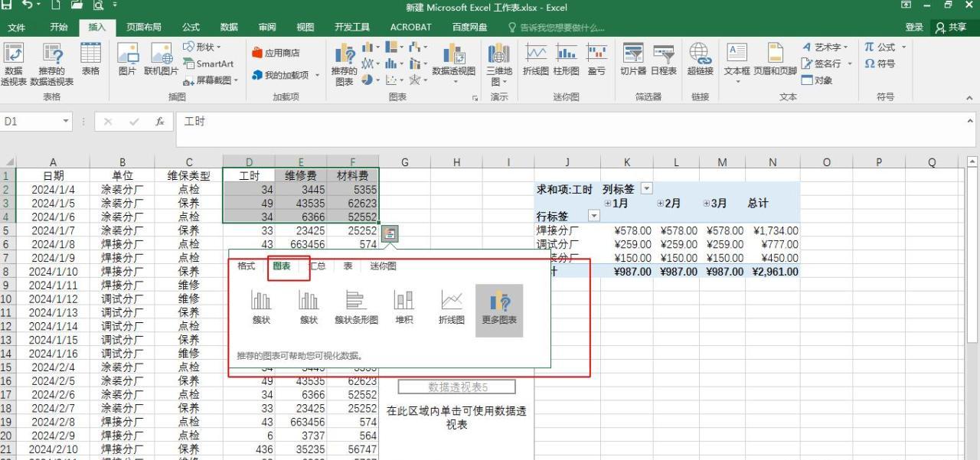Open the Signature Line (签名行) dropdown
The height and width of the screenshot is (460, 980).
click(x=827, y=64)
